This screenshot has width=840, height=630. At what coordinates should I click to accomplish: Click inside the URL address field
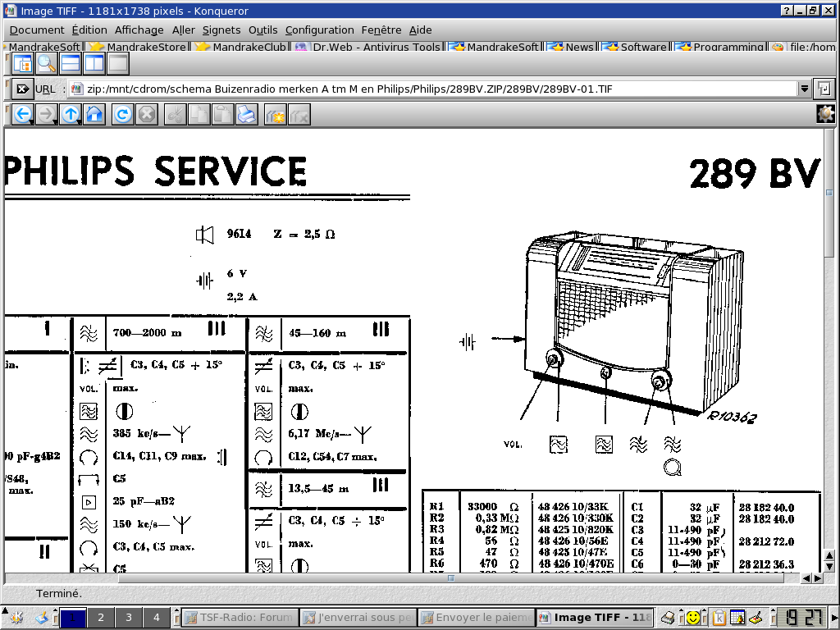pyautogui.click(x=433, y=89)
